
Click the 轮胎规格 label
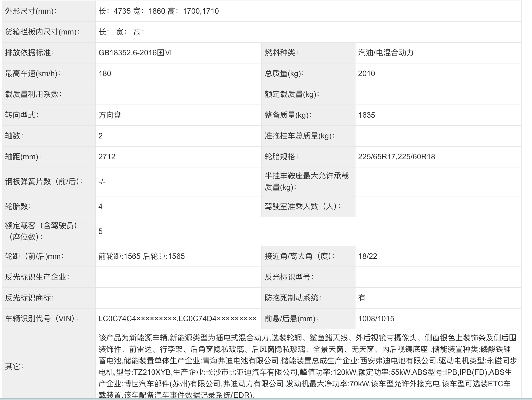click(x=281, y=157)
